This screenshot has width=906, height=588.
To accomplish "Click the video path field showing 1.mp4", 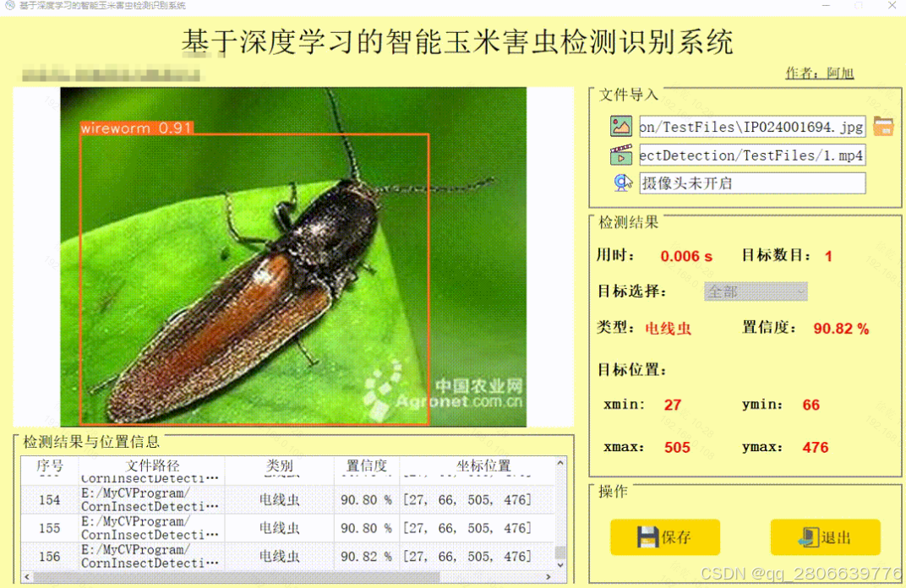I will tap(750, 155).
